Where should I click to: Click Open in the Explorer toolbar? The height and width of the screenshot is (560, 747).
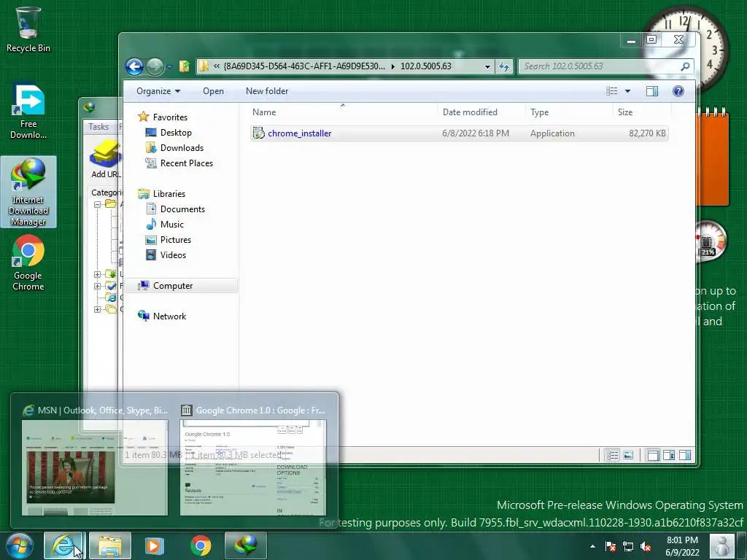coord(213,91)
